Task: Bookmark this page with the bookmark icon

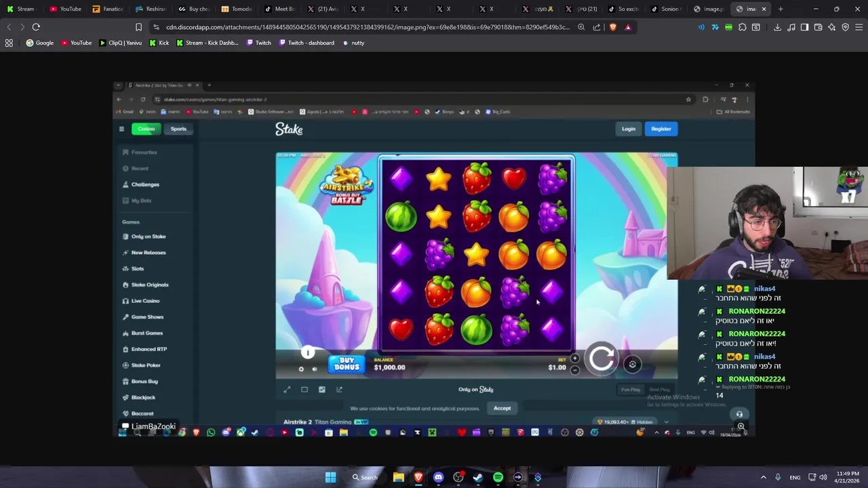Action: [x=138, y=27]
